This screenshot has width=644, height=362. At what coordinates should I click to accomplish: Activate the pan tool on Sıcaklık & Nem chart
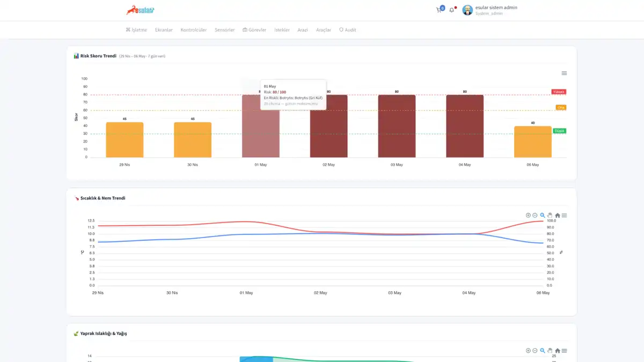[x=550, y=215]
